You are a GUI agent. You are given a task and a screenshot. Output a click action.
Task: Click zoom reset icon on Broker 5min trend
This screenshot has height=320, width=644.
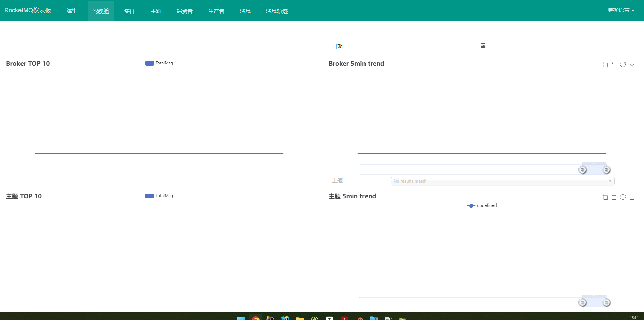[614, 64]
